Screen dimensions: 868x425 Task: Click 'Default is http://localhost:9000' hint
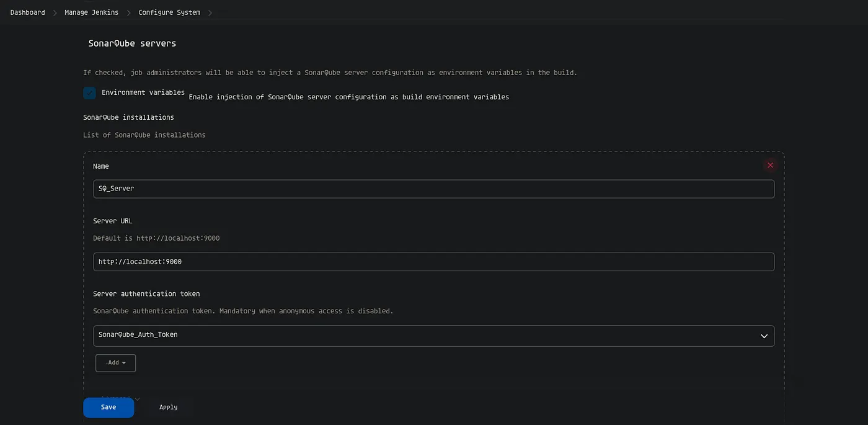tap(156, 238)
